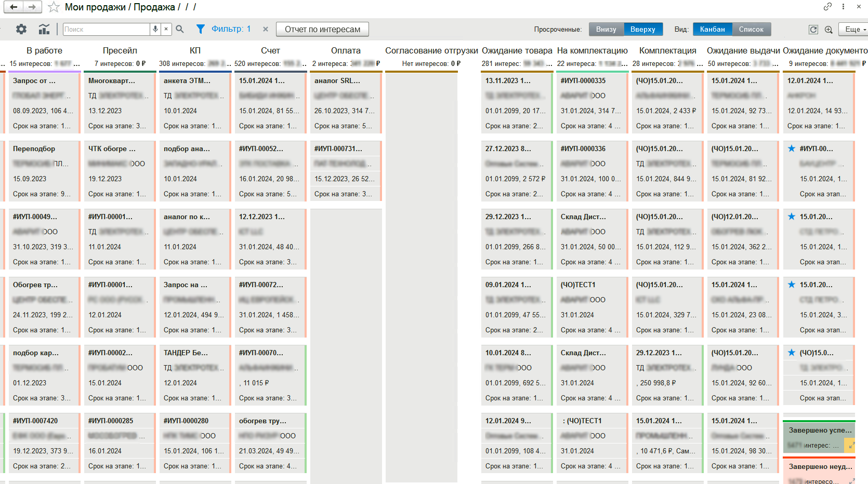Click the microphone voice search icon
The width and height of the screenshot is (868, 484).
point(155,29)
